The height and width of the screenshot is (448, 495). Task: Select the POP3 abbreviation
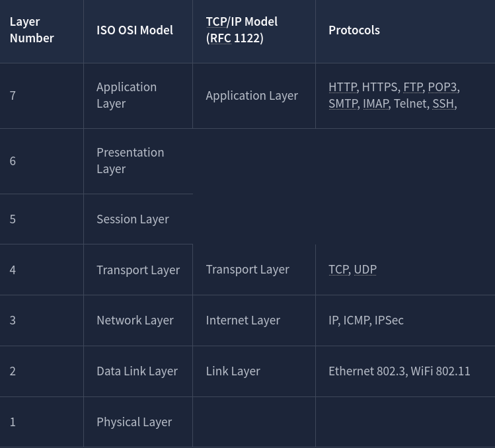(x=442, y=87)
